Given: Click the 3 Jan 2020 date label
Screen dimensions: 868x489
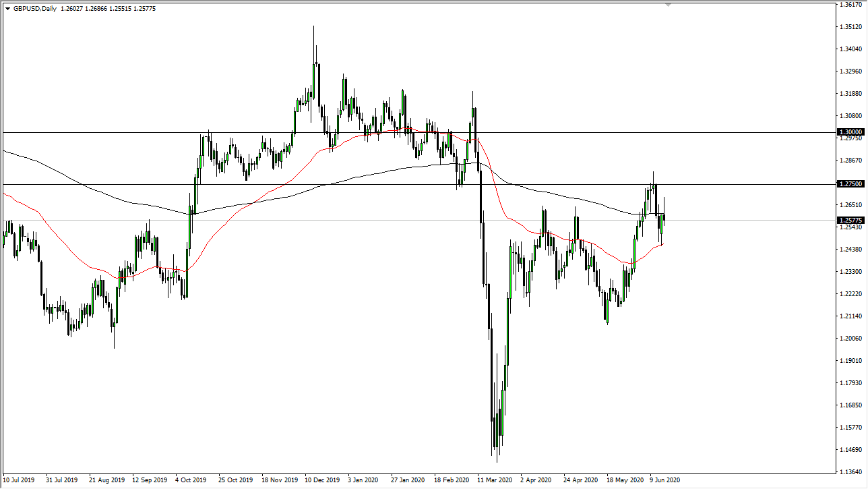Looking at the screenshot, I should coord(363,481).
